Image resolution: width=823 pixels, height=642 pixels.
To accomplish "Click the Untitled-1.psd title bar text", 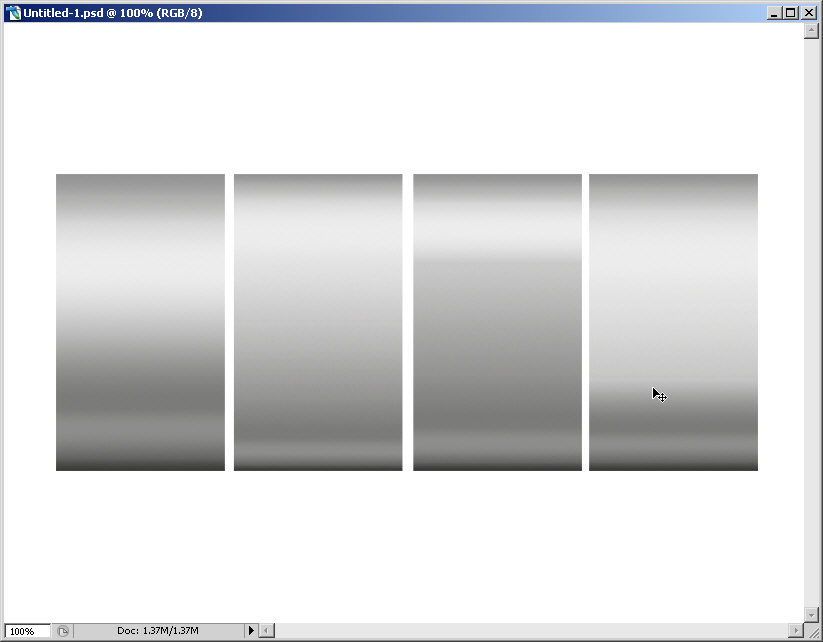I will pyautogui.click(x=113, y=13).
